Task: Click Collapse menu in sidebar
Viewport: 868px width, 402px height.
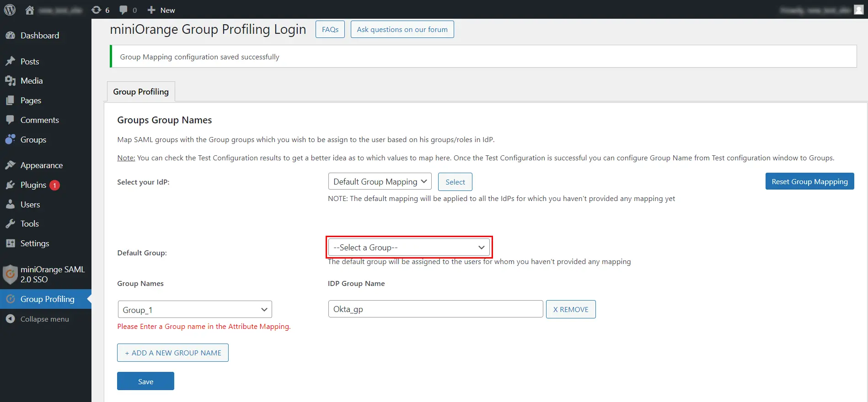Action: 45,319
